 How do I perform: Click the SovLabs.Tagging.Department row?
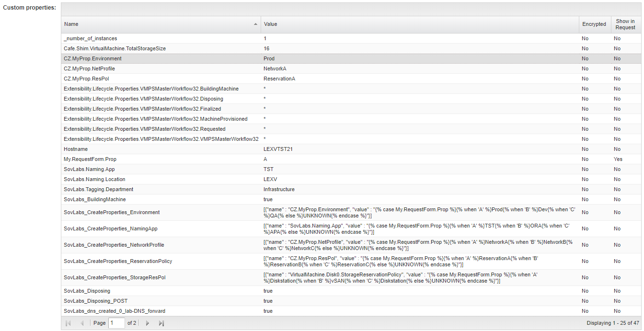98,189
